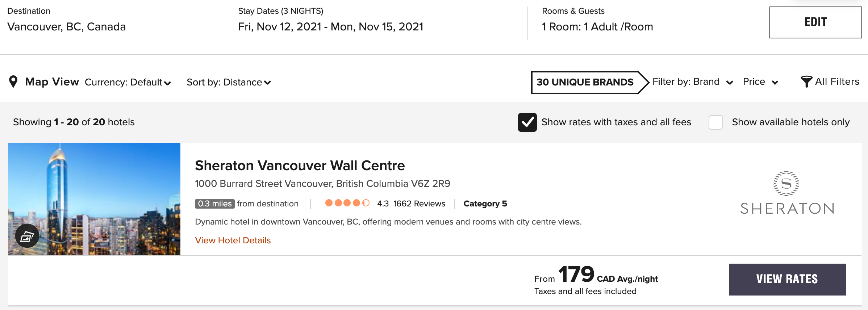Viewport: 868px width, 310px height.
Task: Click the Sheraton brand logo
Action: click(787, 193)
